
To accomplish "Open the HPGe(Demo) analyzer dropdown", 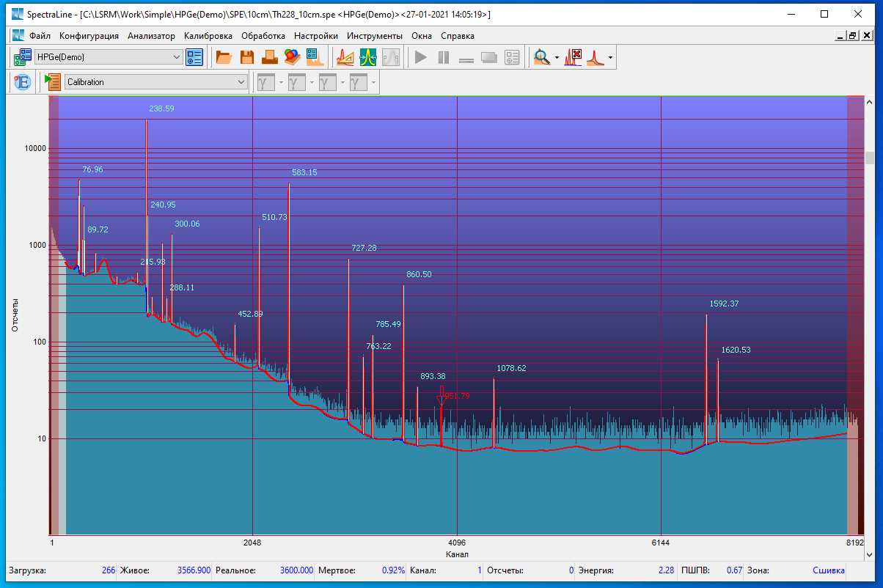I will coord(177,57).
